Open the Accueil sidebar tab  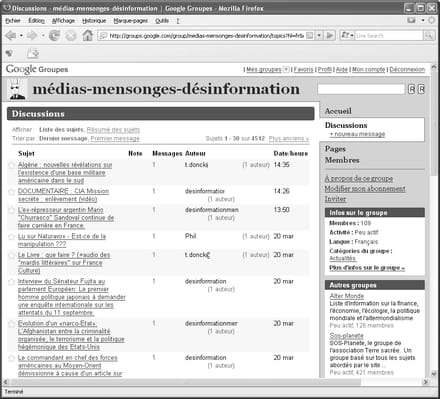[x=338, y=111]
